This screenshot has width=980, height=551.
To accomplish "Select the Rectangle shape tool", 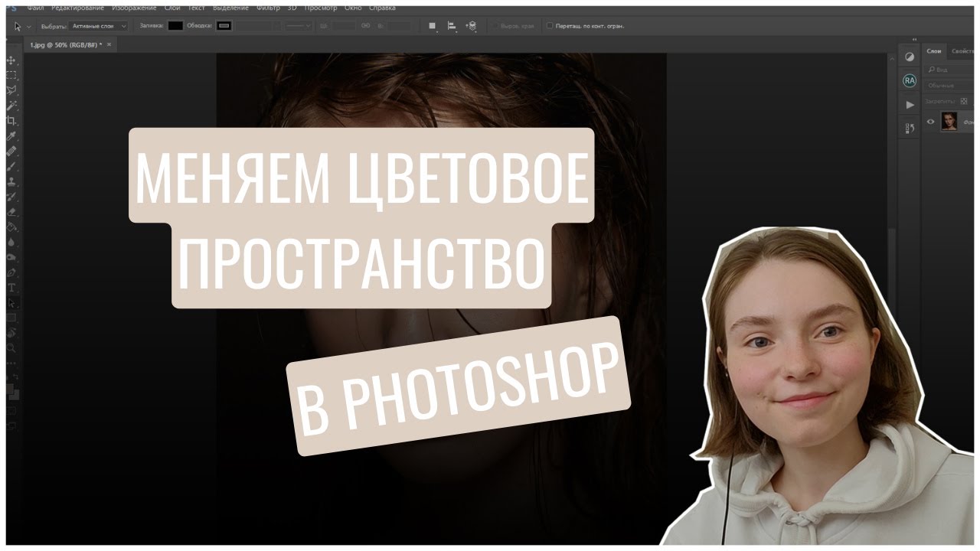I will click(x=11, y=318).
